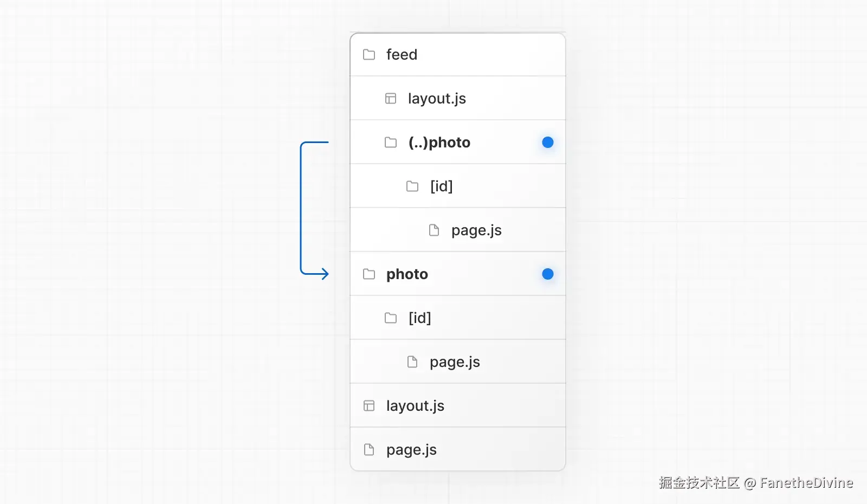Image resolution: width=867 pixels, height=504 pixels.
Task: Click the feed folder icon
Action: [x=369, y=55]
